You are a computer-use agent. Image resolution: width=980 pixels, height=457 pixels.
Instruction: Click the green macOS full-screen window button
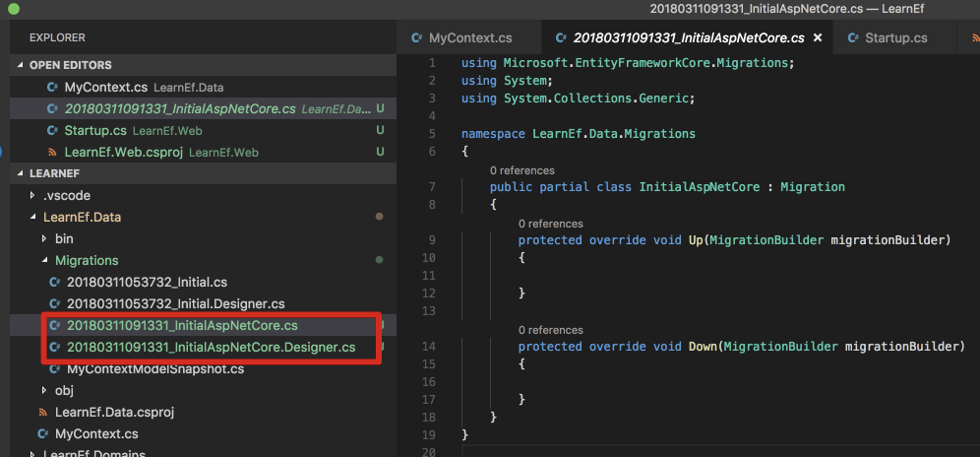[x=14, y=8]
